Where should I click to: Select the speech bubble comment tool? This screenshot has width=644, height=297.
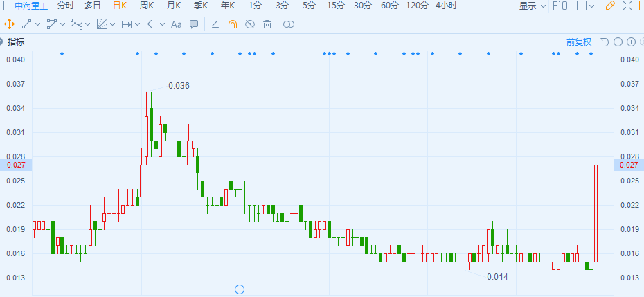194,24
